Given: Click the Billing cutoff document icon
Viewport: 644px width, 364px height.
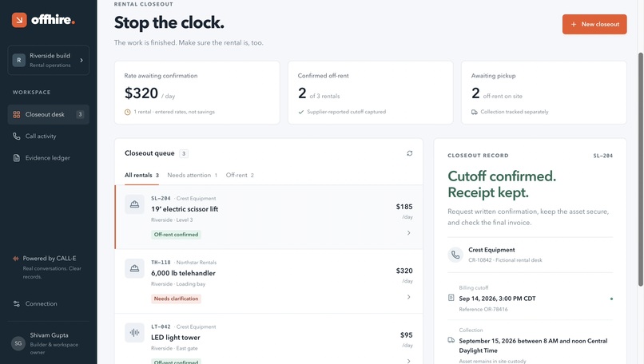Looking at the screenshot, I should 451,298.
